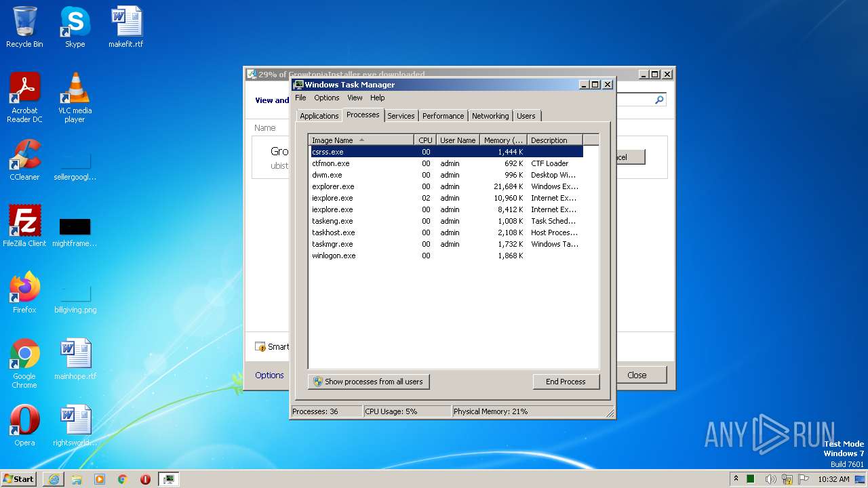Viewport: 868px width, 488px height.
Task: Select the csrss.exe process row
Action: [x=446, y=152]
